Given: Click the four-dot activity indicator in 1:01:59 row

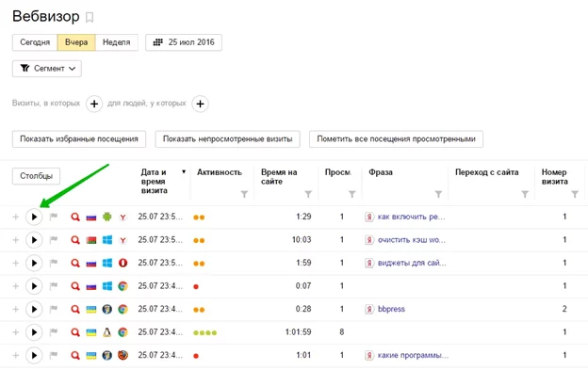Looking at the screenshot, I should 204,332.
